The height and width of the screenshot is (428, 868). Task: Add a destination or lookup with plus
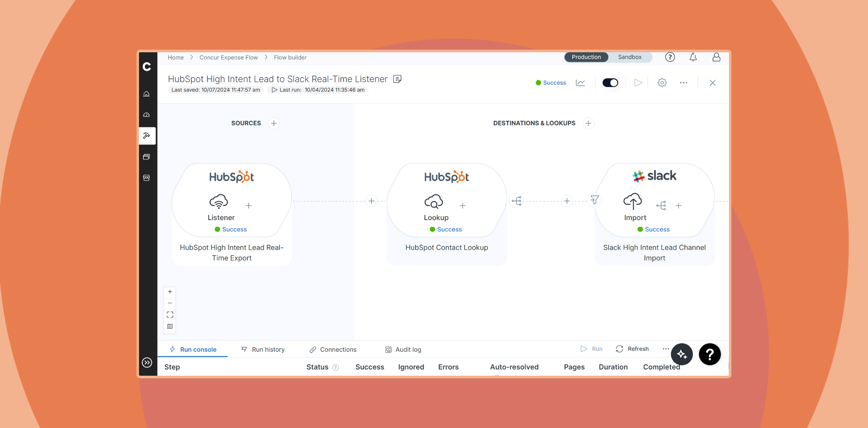(x=588, y=123)
